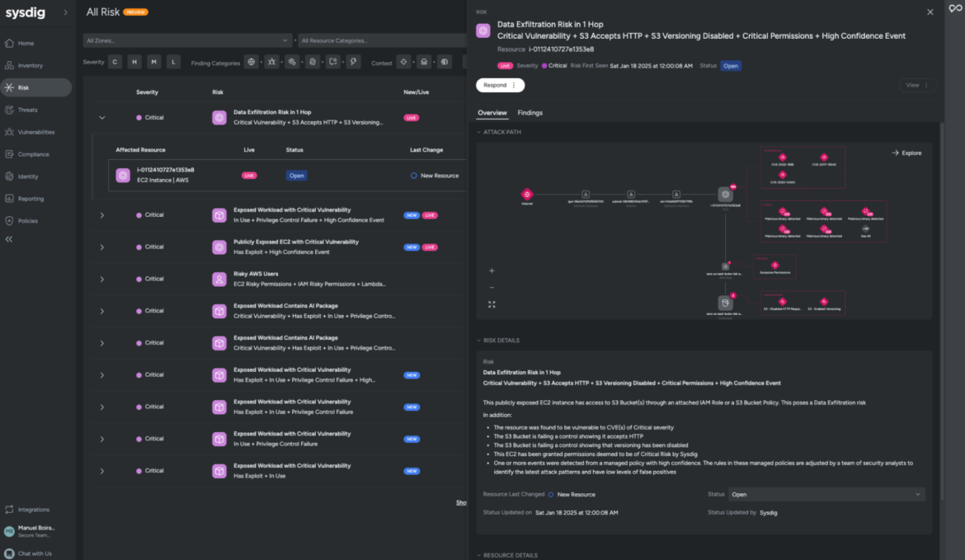Click the sysdig logo
Viewport: 965px width, 560px height.
pyautogui.click(x=26, y=12)
